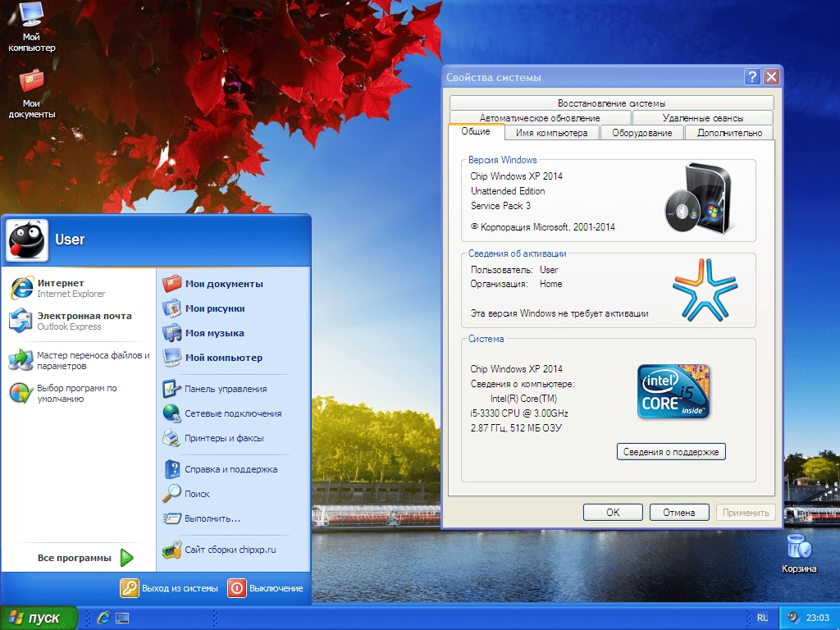The height and width of the screenshot is (630, 840).
Task: Open Принтеры и факсы icon
Action: [172, 438]
